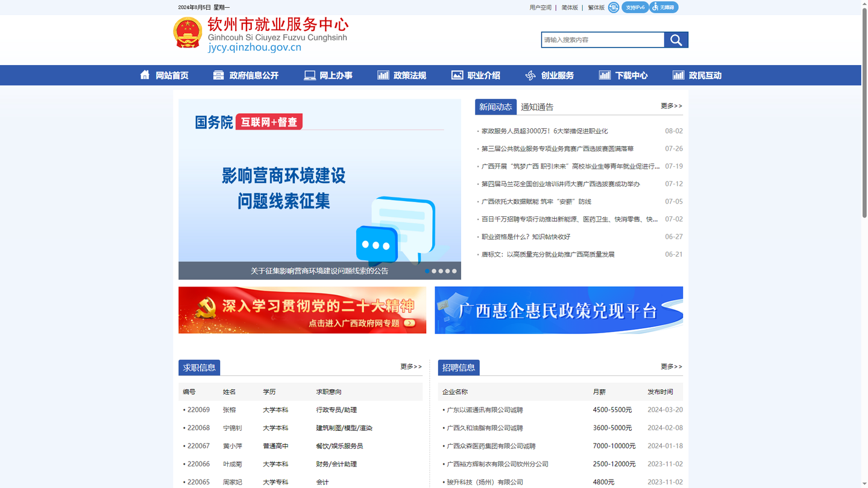Switch to 新闻动态 tab
868x488 pixels.
pos(495,107)
